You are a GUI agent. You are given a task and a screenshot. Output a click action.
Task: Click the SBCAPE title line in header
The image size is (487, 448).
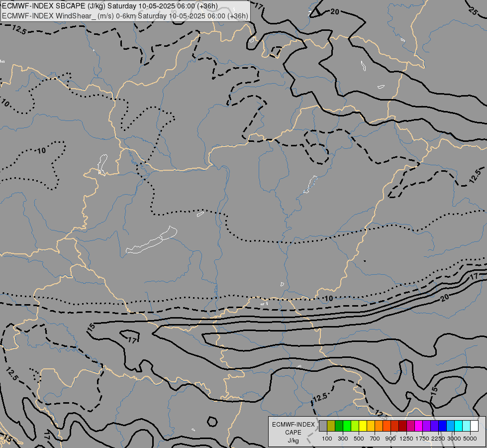[x=109, y=6]
